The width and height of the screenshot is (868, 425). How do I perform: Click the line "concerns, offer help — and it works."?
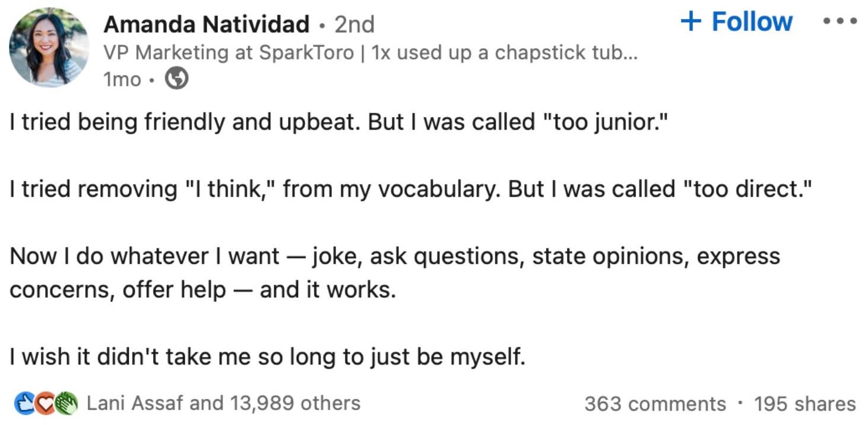click(202, 290)
